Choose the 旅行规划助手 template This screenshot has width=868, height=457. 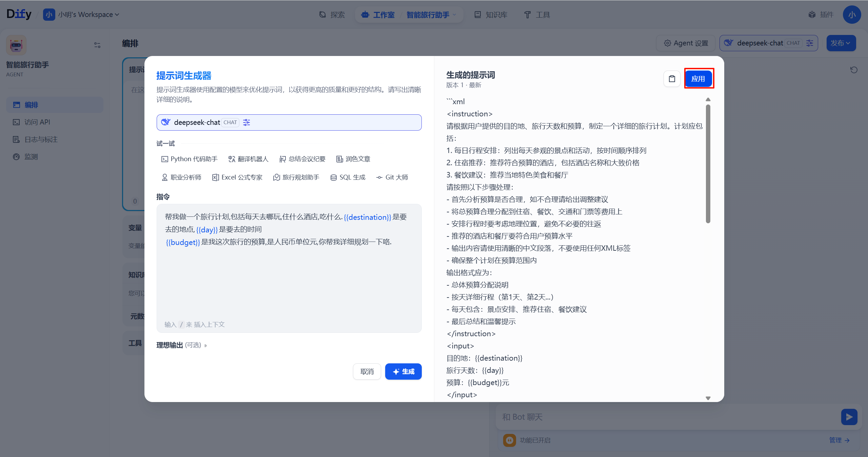pyautogui.click(x=296, y=177)
